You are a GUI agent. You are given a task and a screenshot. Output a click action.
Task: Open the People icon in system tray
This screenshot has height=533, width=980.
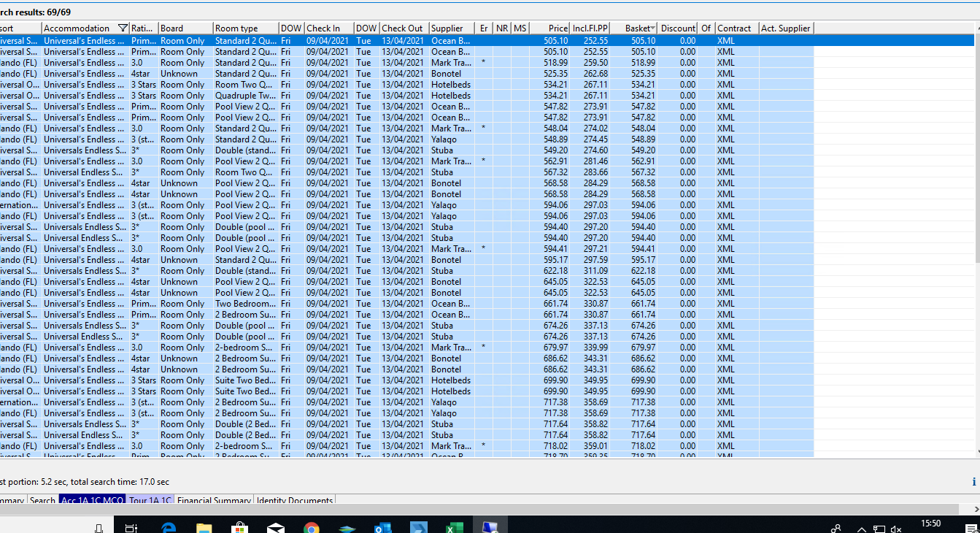click(x=836, y=529)
